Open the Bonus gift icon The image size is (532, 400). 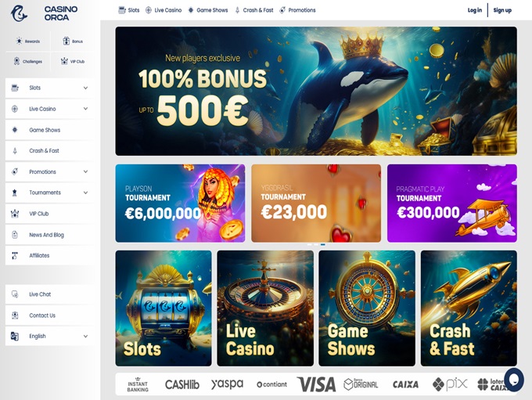pyautogui.click(x=66, y=41)
